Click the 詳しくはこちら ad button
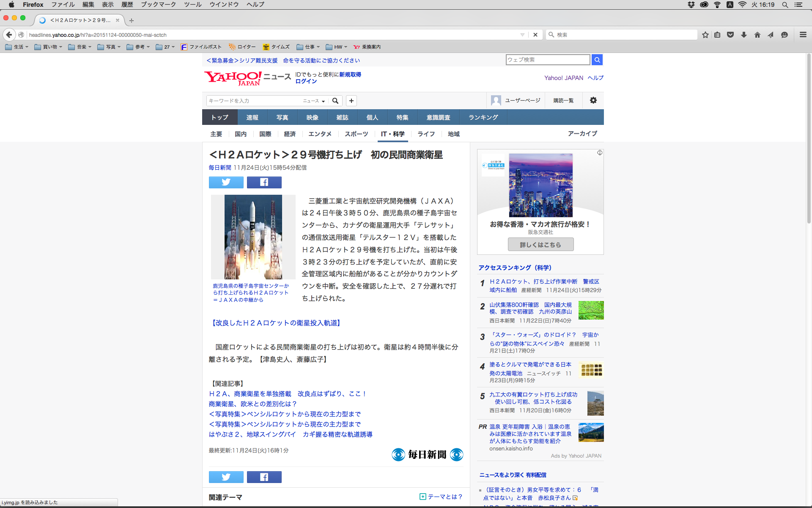The height and width of the screenshot is (508, 812). point(540,244)
